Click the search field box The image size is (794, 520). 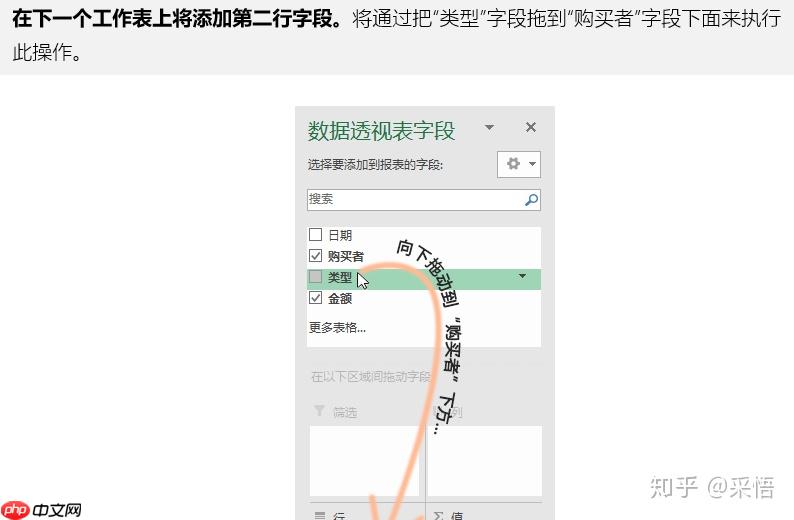424,199
